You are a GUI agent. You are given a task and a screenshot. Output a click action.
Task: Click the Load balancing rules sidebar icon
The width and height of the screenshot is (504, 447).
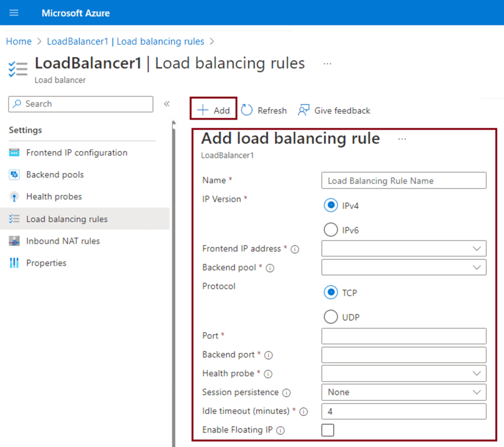14,219
